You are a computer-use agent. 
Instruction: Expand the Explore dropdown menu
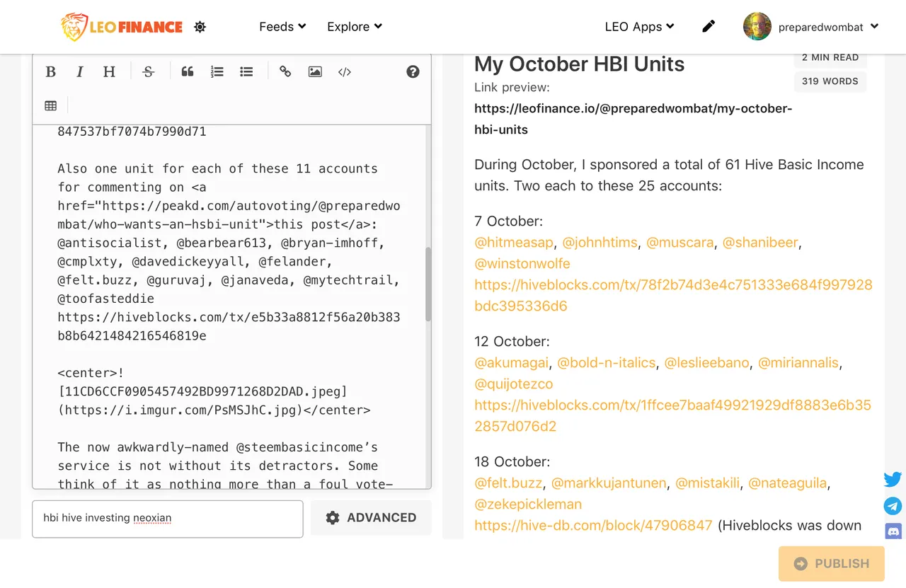pos(355,26)
